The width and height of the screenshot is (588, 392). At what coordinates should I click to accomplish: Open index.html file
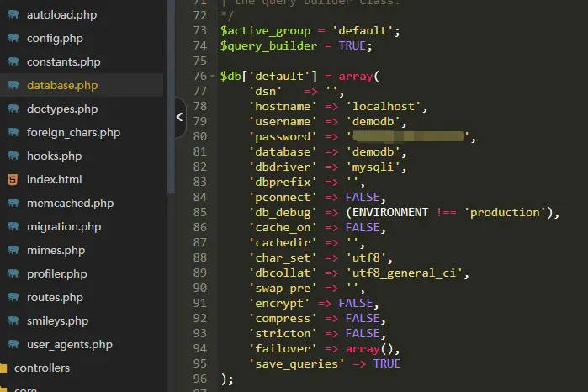tap(55, 180)
